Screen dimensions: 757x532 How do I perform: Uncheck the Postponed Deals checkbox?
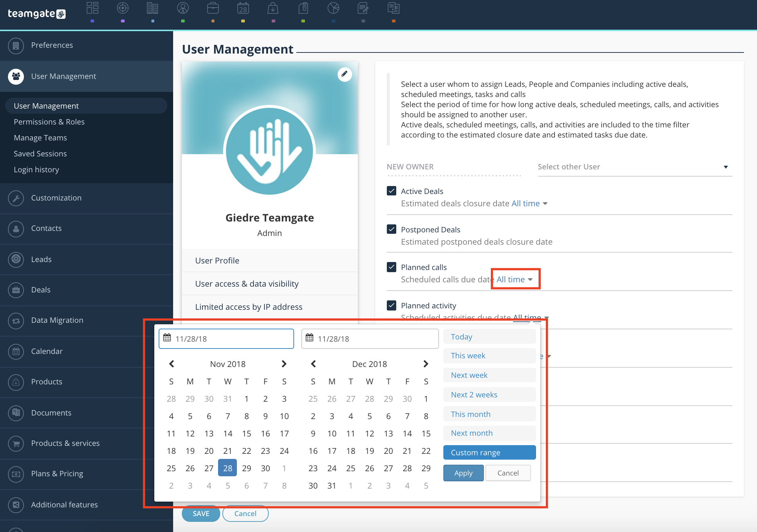click(392, 229)
